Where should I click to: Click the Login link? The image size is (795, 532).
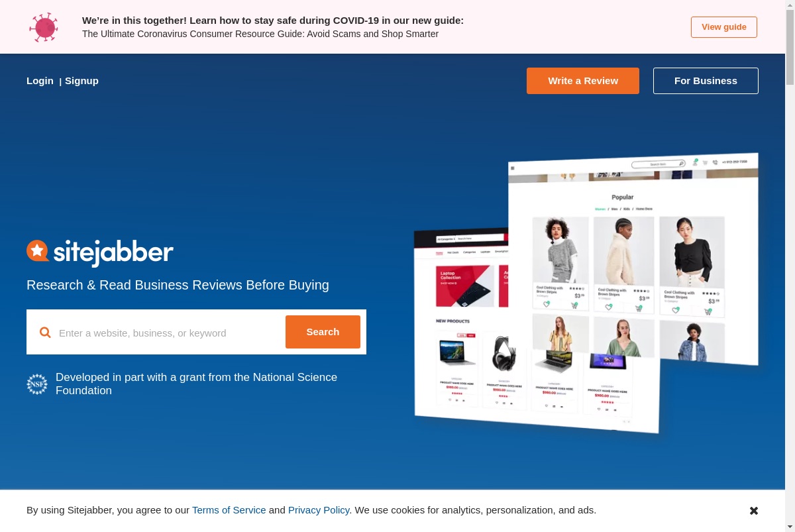click(x=40, y=81)
